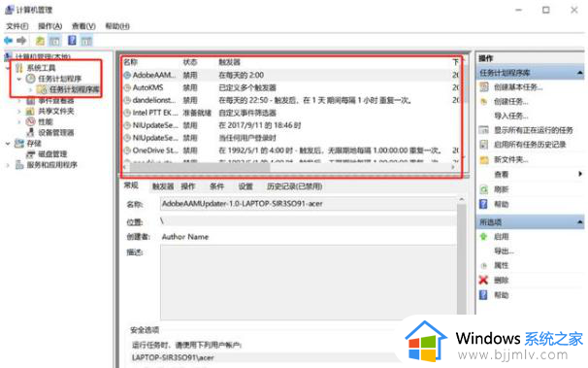The width and height of the screenshot is (588, 368).
Task: Switch to the 触发器 tab
Action: (x=163, y=186)
